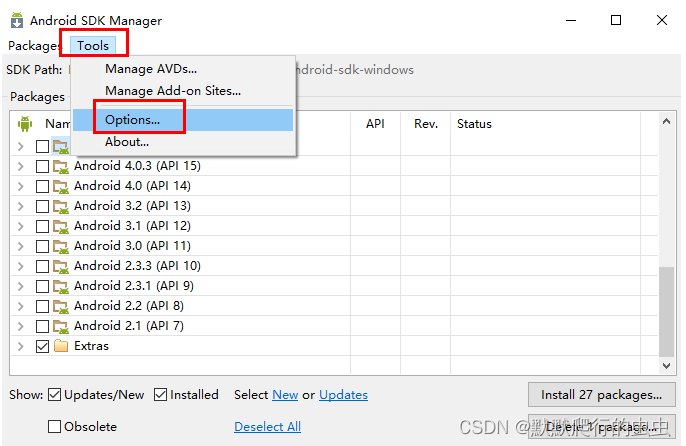This screenshot has height=446, width=686.
Task: Click the Install 27 packages... button
Action: tap(602, 395)
